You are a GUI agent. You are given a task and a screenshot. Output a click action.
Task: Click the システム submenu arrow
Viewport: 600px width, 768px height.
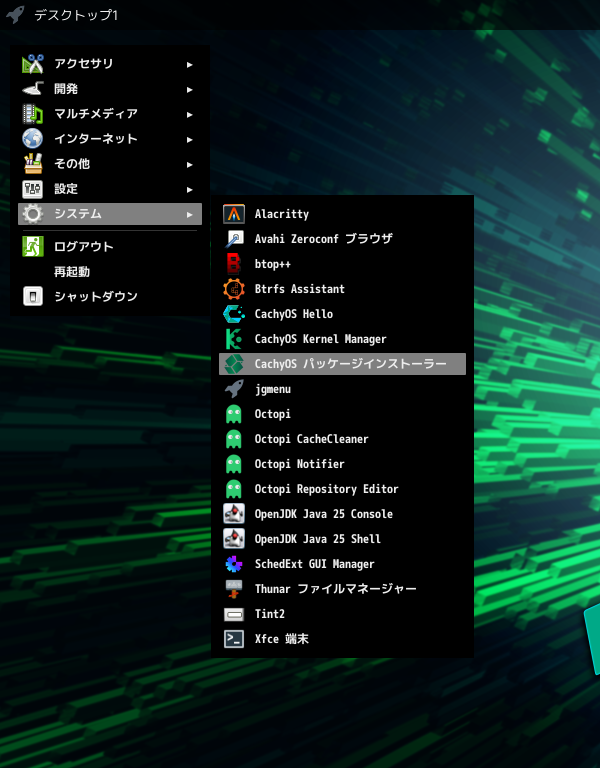[x=190, y=214]
